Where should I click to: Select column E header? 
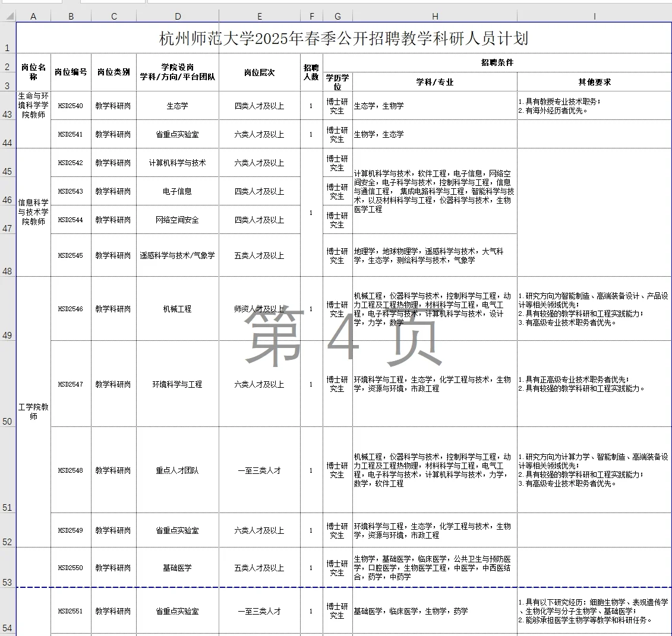tap(260, 16)
